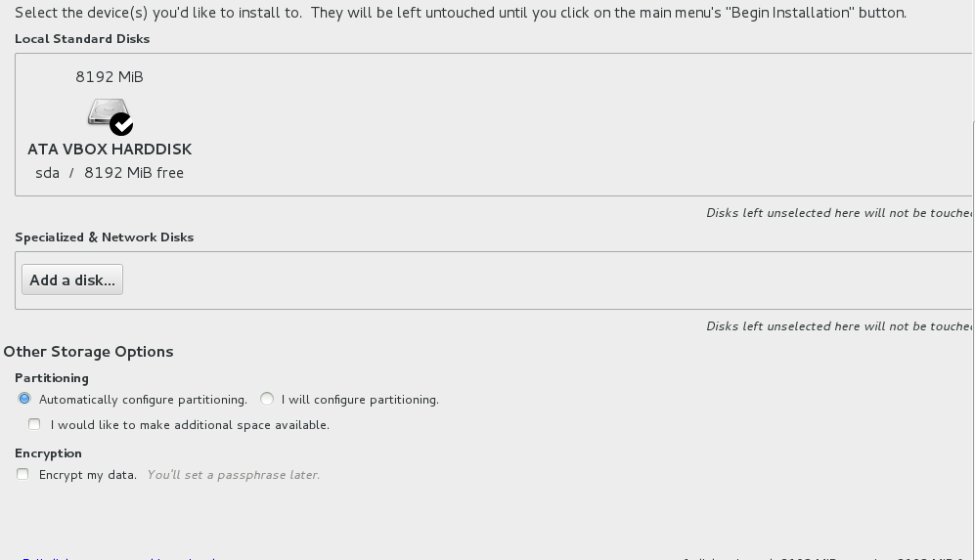This screenshot has width=975, height=560.
Task: Click the Specialized & Network Disks heading
Action: click(105, 237)
